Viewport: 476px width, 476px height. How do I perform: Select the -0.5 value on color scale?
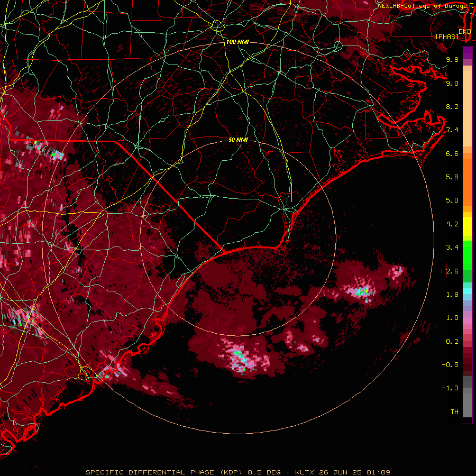pyautogui.click(x=450, y=365)
